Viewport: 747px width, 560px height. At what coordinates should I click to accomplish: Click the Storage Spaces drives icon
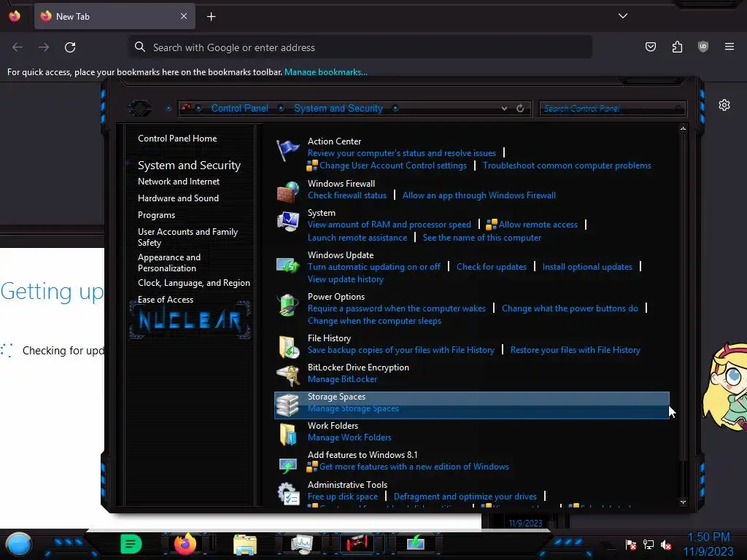[287, 405]
